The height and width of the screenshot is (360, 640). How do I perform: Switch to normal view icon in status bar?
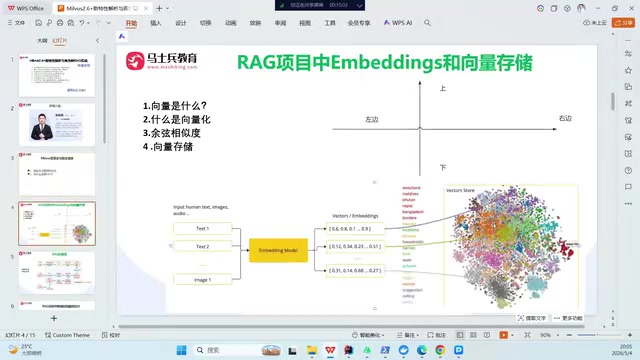[460, 335]
